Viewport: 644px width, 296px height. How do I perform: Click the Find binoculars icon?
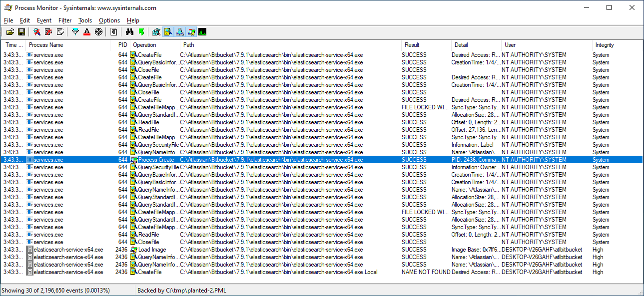pos(129,32)
